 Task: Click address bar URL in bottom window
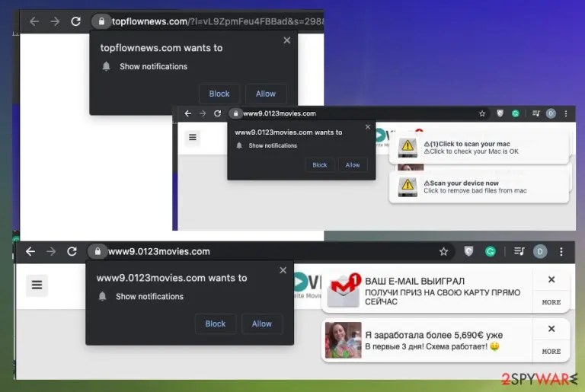click(159, 252)
